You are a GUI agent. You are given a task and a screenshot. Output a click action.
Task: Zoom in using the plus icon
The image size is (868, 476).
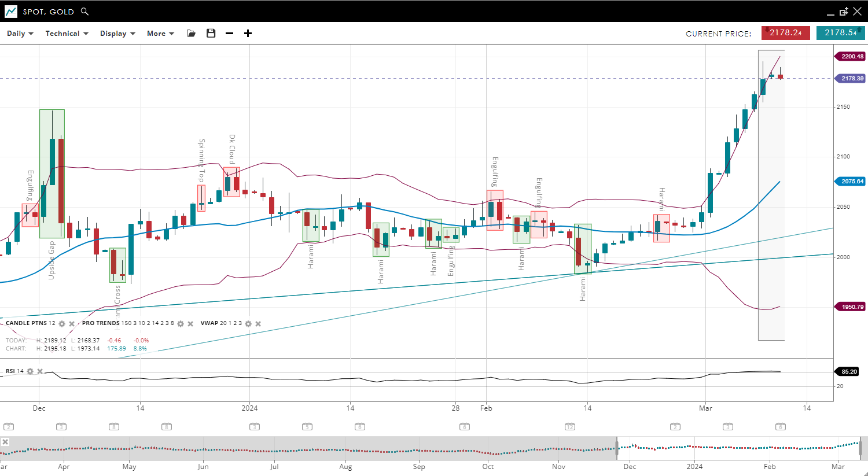(248, 34)
